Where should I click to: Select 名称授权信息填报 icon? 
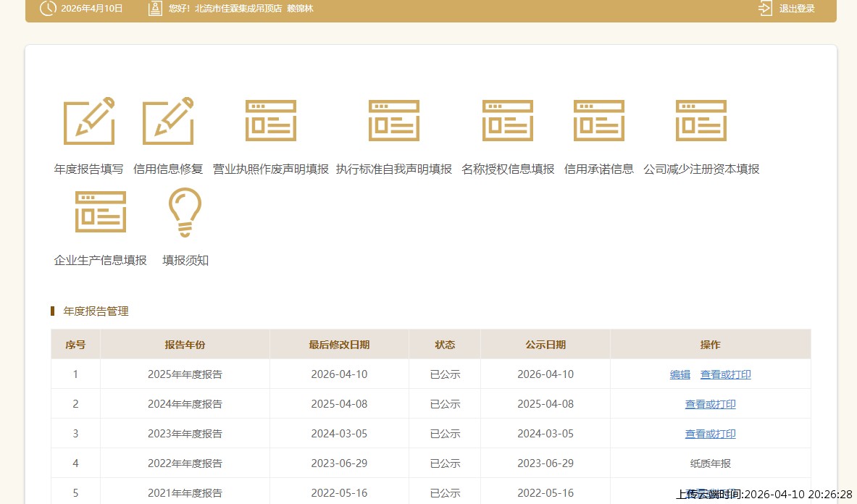pyautogui.click(x=508, y=120)
